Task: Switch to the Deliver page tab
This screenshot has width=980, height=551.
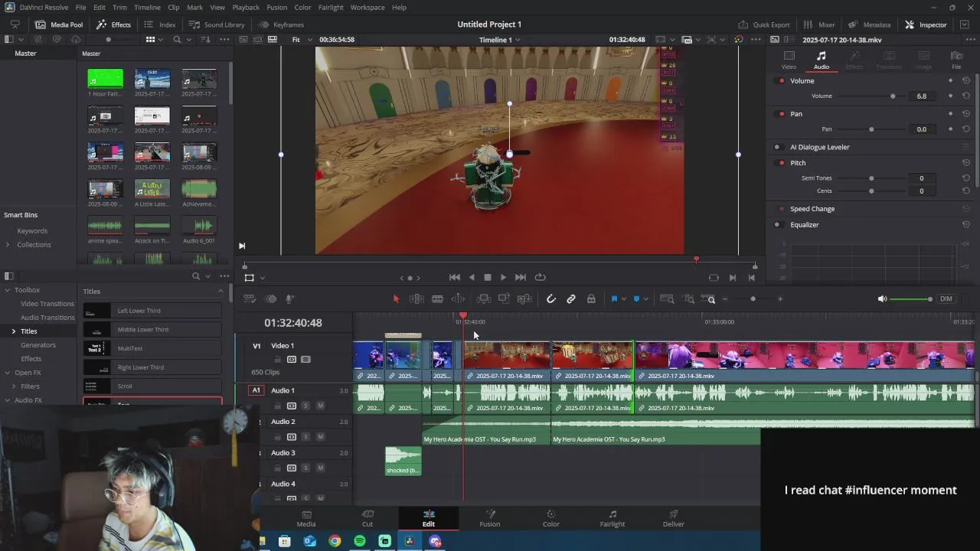Action: [x=674, y=519]
